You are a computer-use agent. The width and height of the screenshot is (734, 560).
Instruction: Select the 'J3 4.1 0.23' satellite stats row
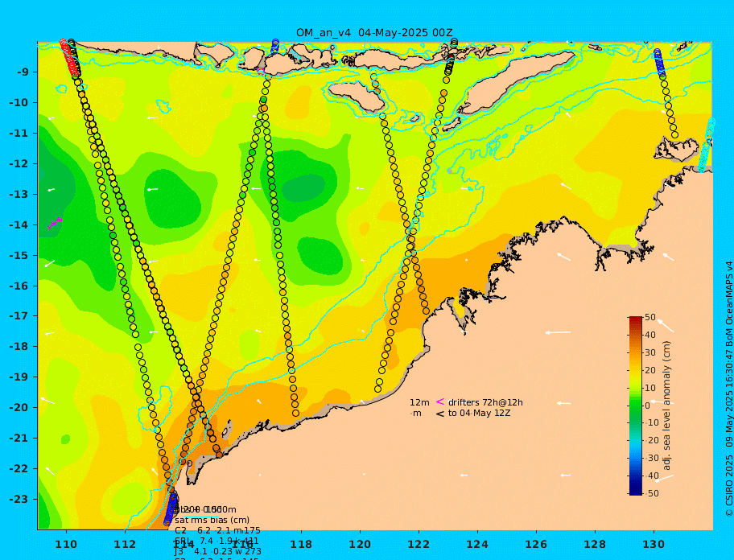coord(218,552)
